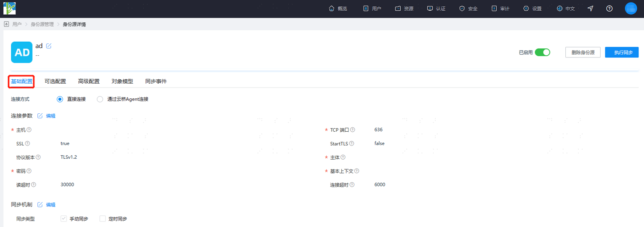This screenshot has width=644, height=227.
Task: Toggle the 定时同步 checkbox
Action: pos(103,219)
